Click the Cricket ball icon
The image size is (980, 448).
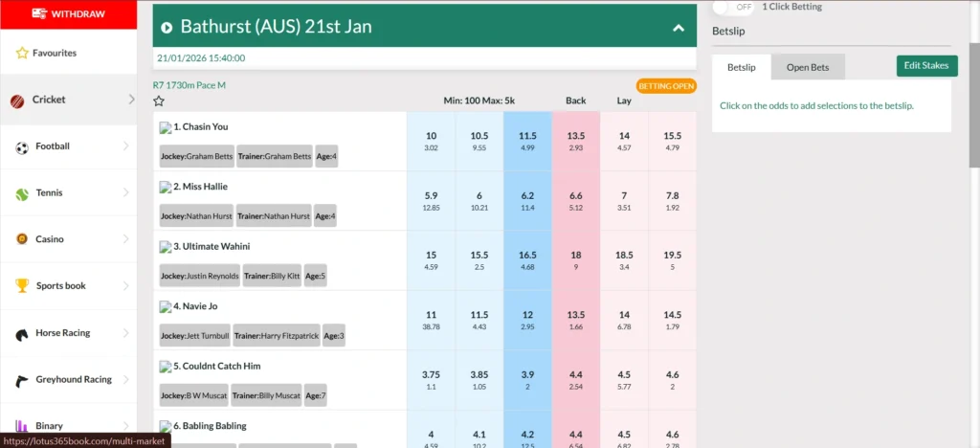pyautogui.click(x=17, y=100)
